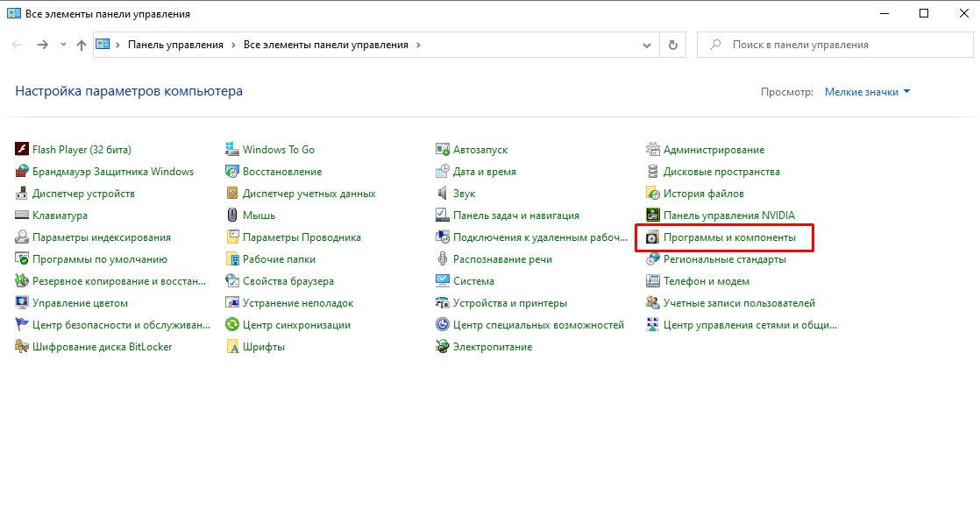Open the Программы и компоненты link
The image size is (980, 516).
tap(729, 237)
